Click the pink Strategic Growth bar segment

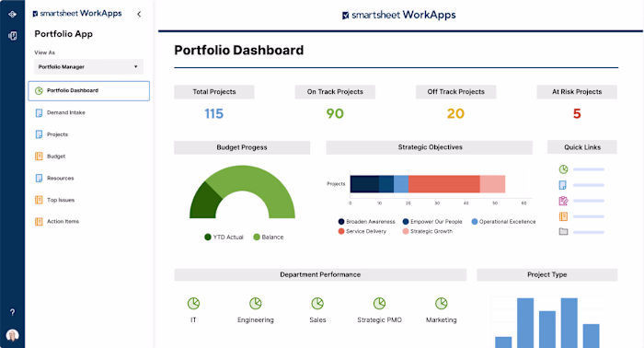(492, 184)
